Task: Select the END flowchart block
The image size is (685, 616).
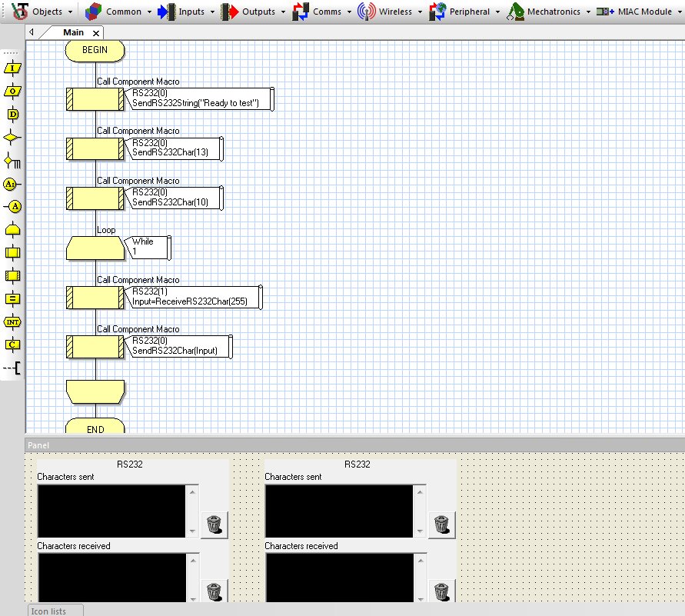Action: coord(95,426)
